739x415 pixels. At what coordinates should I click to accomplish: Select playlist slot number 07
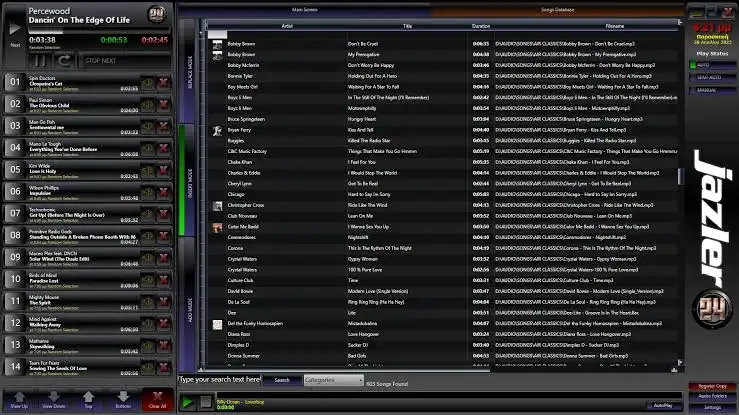pos(16,213)
